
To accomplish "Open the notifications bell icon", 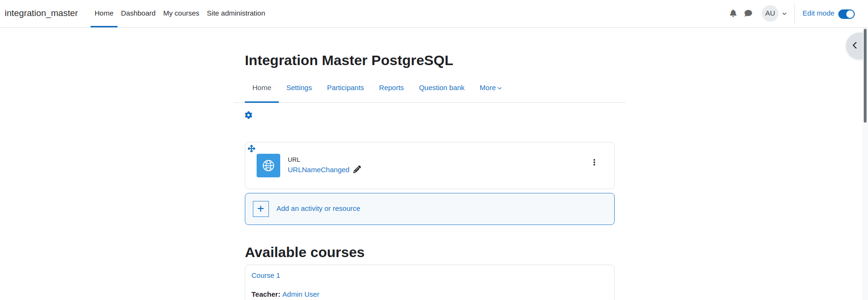I will click(733, 13).
